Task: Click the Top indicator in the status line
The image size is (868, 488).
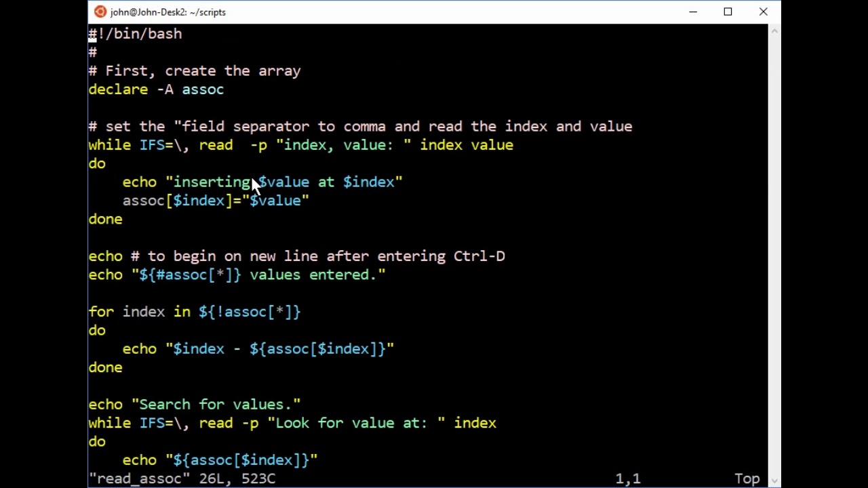Action: pos(747,479)
